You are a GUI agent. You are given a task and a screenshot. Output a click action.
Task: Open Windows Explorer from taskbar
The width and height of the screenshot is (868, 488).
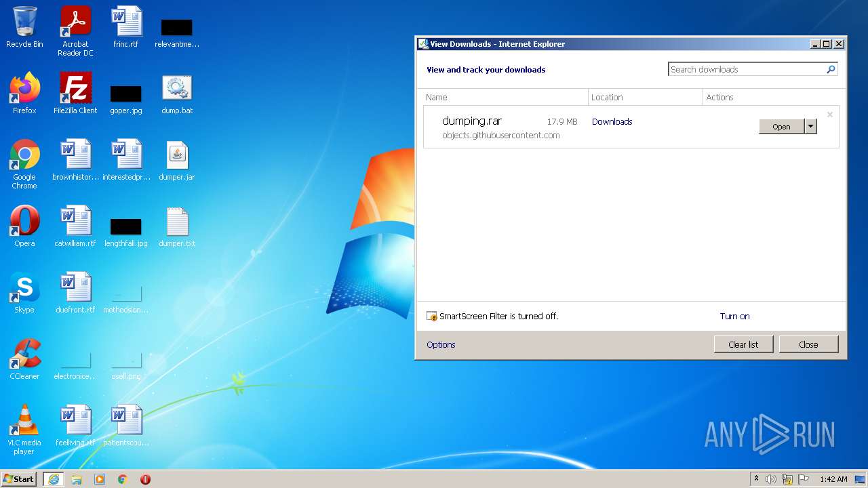pyautogui.click(x=77, y=479)
